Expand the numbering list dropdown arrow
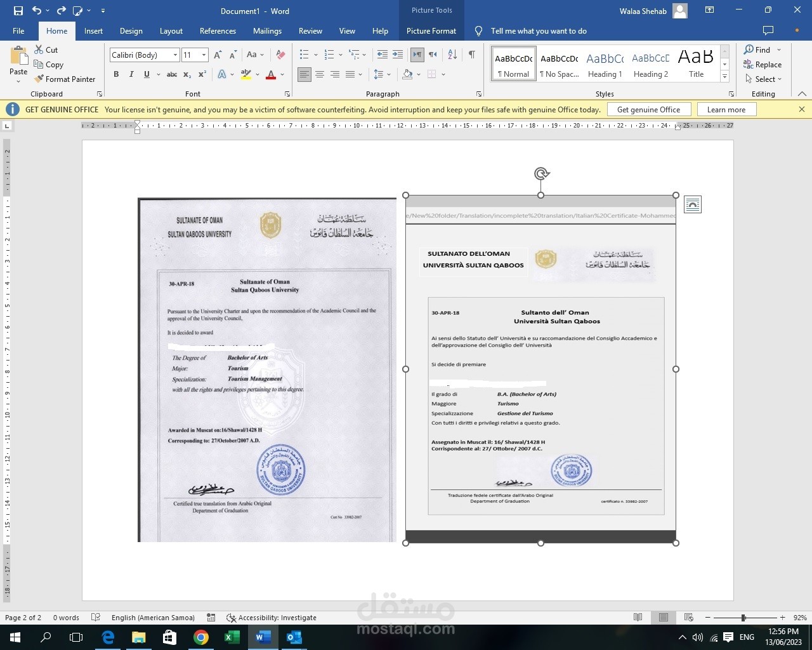Screen dimensions: 812x650 coord(341,55)
